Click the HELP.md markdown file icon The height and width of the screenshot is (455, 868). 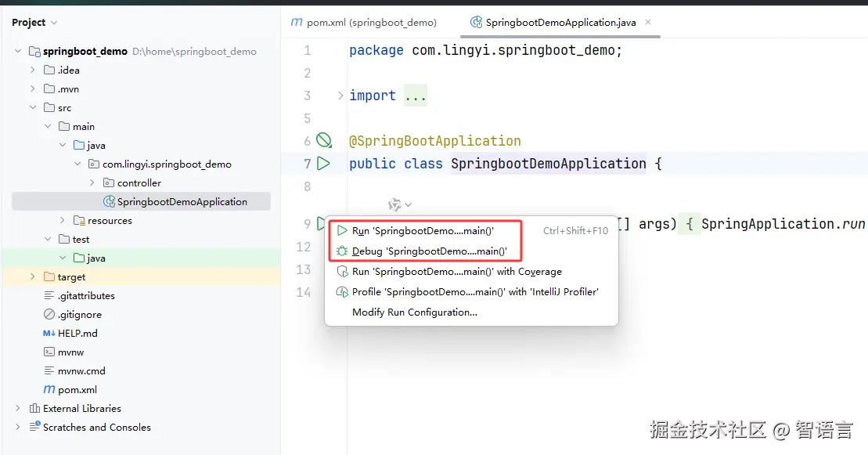tap(49, 334)
